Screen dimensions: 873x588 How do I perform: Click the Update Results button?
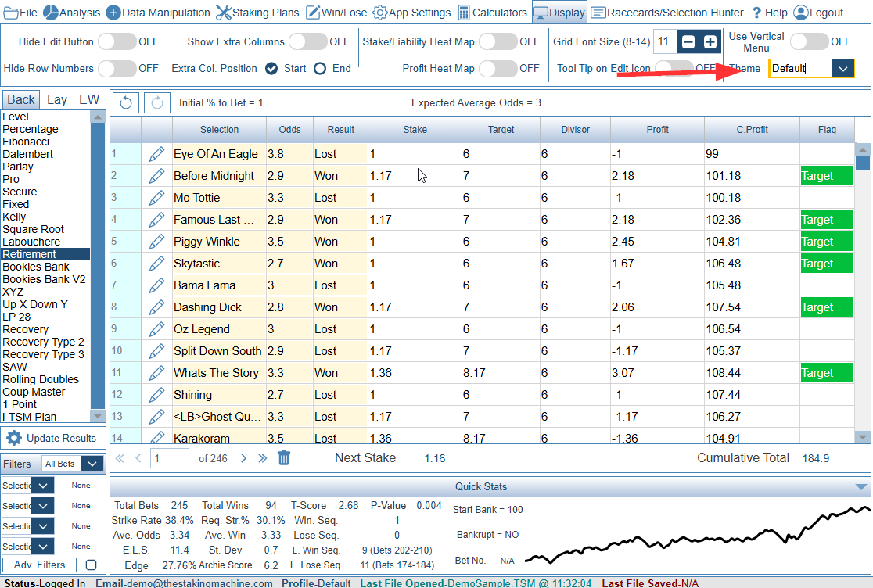[x=53, y=439]
